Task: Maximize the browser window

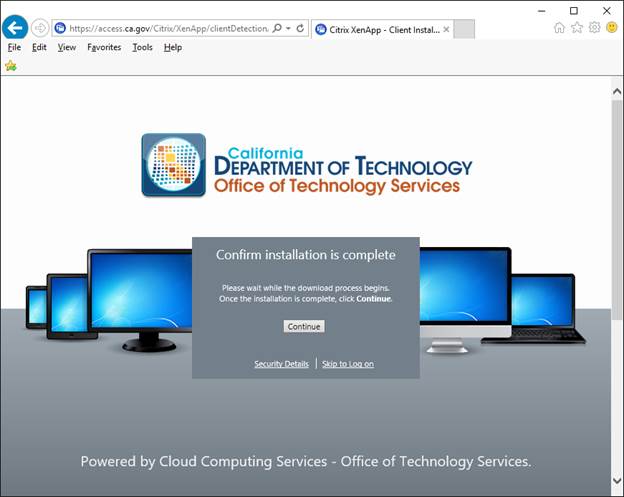Action: tap(574, 11)
